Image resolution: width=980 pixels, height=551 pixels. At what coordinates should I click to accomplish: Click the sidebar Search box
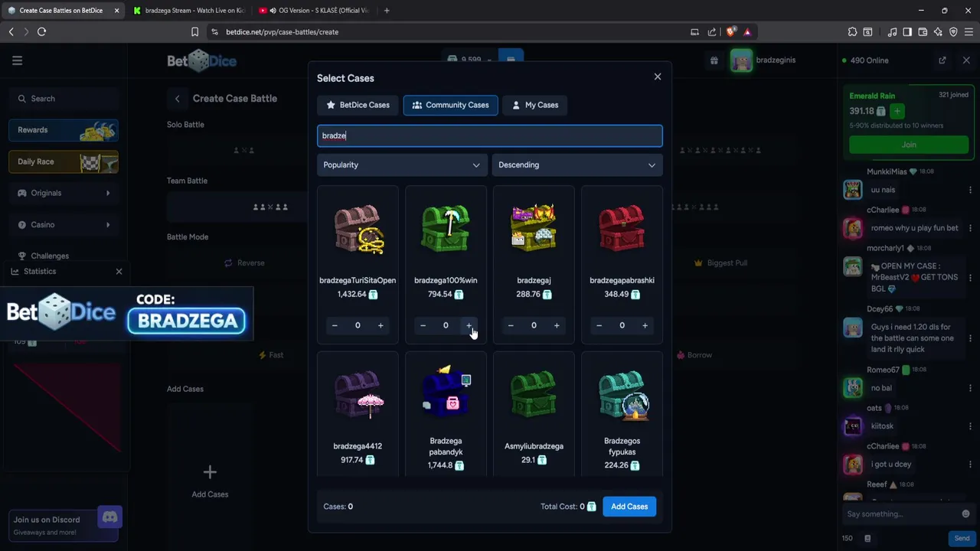click(x=64, y=99)
